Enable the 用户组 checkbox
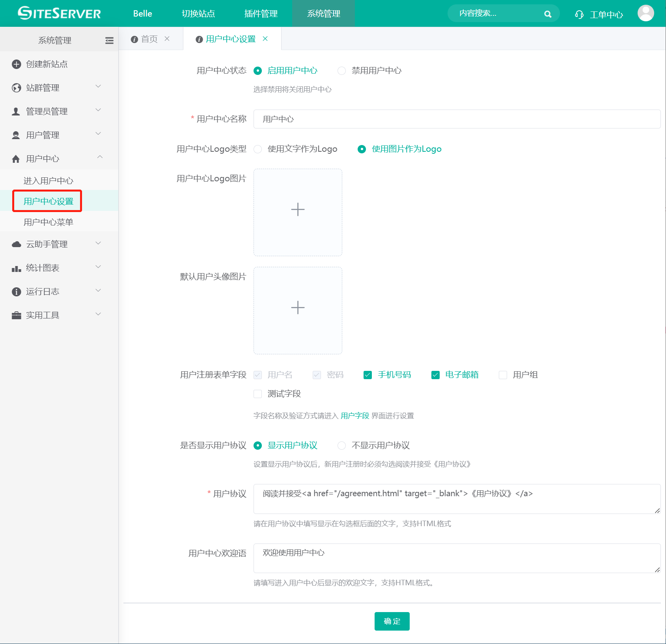This screenshot has height=644, width=666. [503, 375]
